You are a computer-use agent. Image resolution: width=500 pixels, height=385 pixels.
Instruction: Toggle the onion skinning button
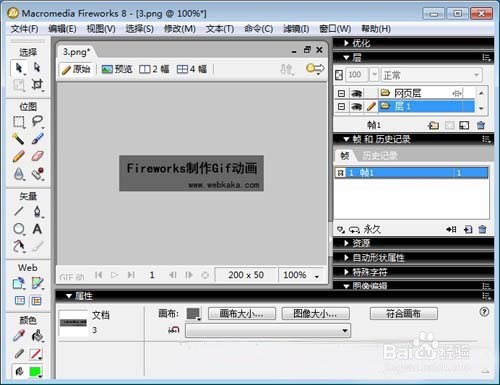click(x=341, y=229)
